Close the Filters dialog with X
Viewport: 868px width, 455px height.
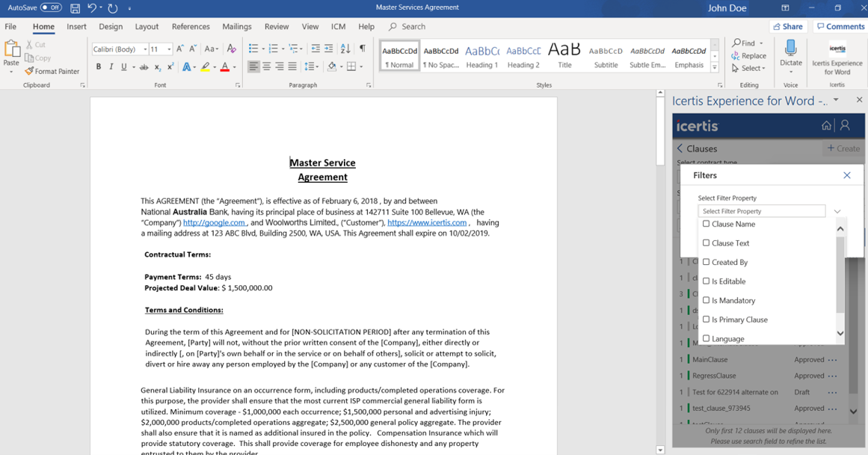pyautogui.click(x=846, y=175)
